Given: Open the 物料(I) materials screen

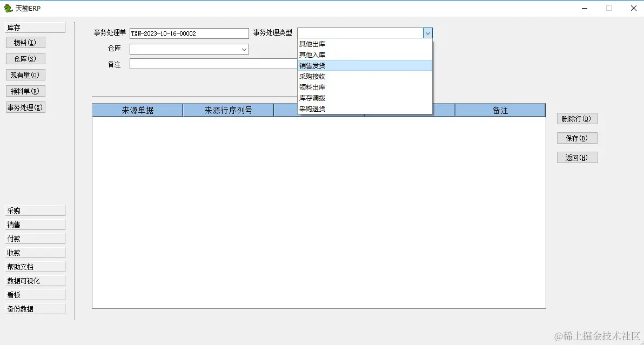Looking at the screenshot, I should [25, 42].
